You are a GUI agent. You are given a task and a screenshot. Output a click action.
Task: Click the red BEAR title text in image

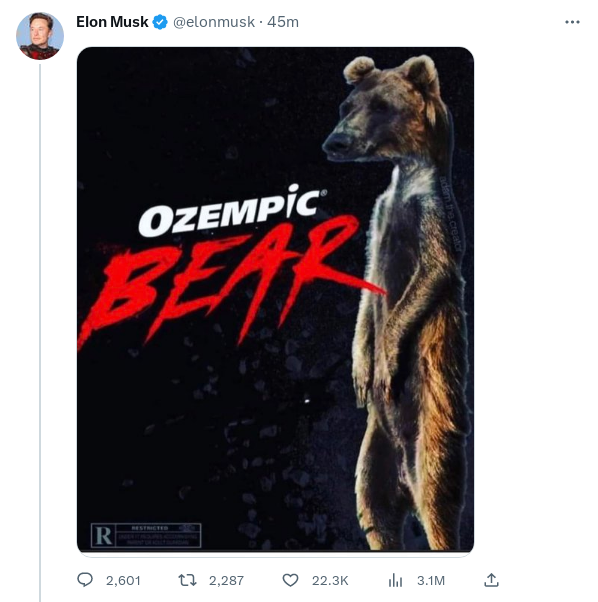pyautogui.click(x=226, y=280)
